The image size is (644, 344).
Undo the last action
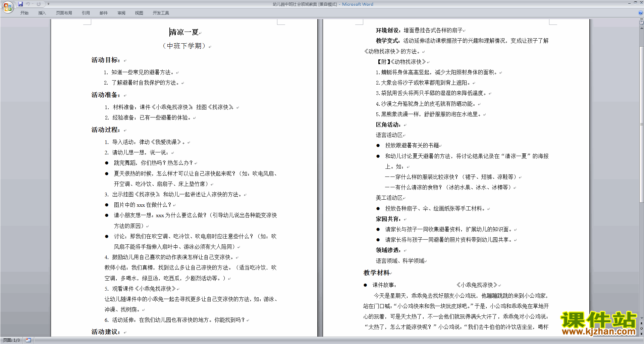tap(28, 4)
